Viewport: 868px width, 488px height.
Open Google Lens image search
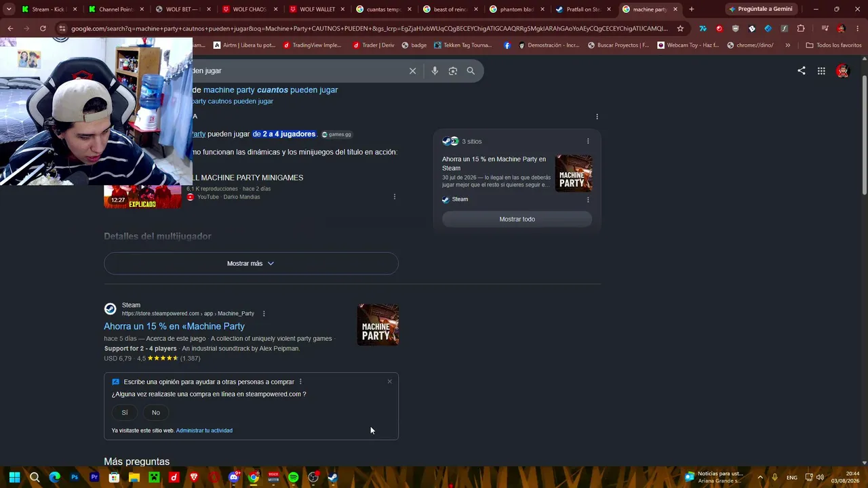453,70
